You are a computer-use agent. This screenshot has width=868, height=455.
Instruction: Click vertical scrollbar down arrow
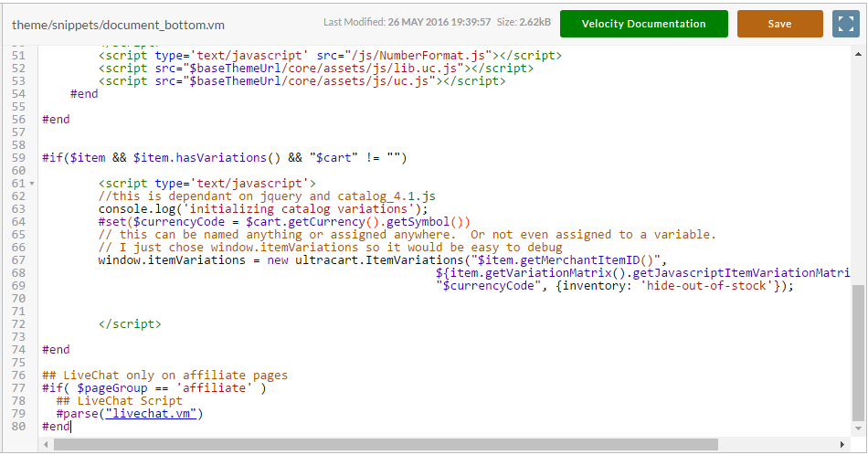coord(858,429)
